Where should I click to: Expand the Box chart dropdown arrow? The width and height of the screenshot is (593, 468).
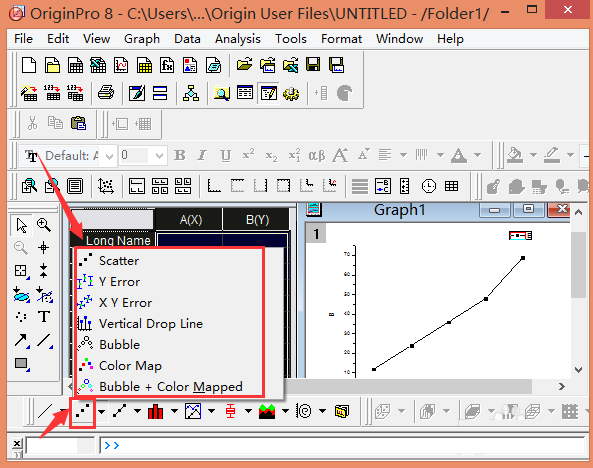click(x=248, y=411)
